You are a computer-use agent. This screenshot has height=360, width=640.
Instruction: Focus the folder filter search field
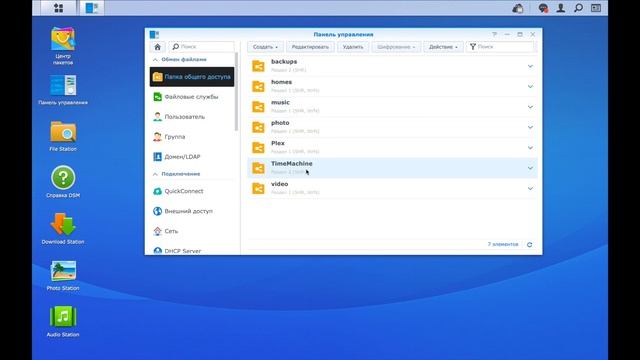(x=500, y=47)
